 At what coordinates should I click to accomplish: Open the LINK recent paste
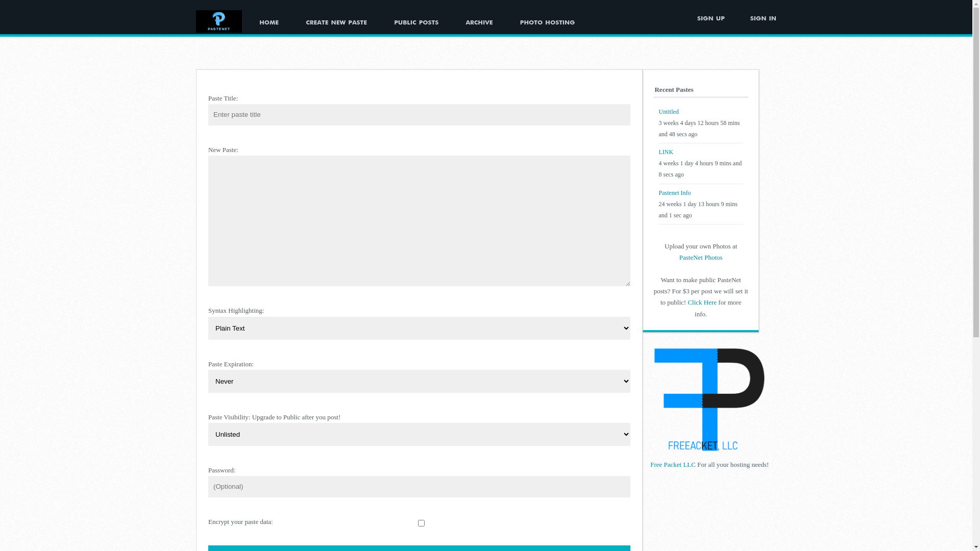pos(666,152)
